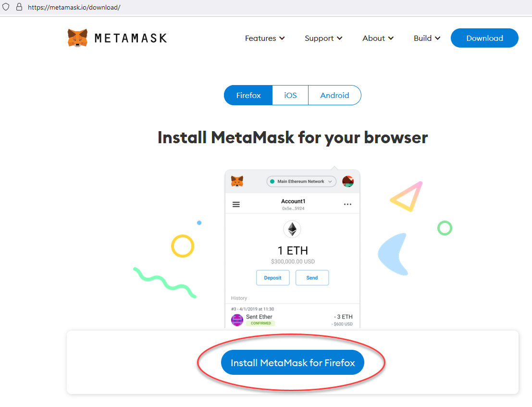Open the About dropdown menu

(378, 38)
